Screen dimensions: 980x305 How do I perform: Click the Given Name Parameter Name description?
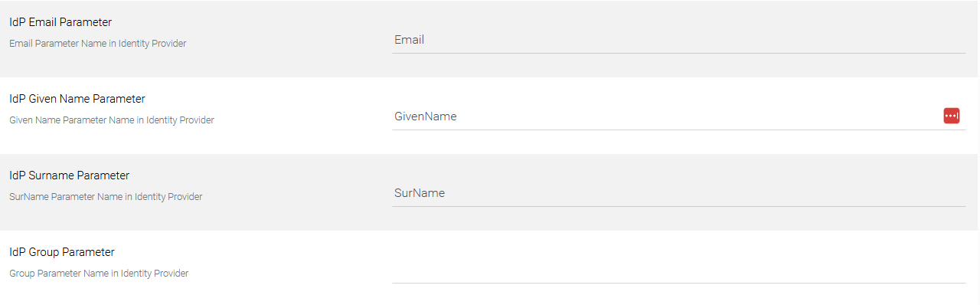point(112,120)
